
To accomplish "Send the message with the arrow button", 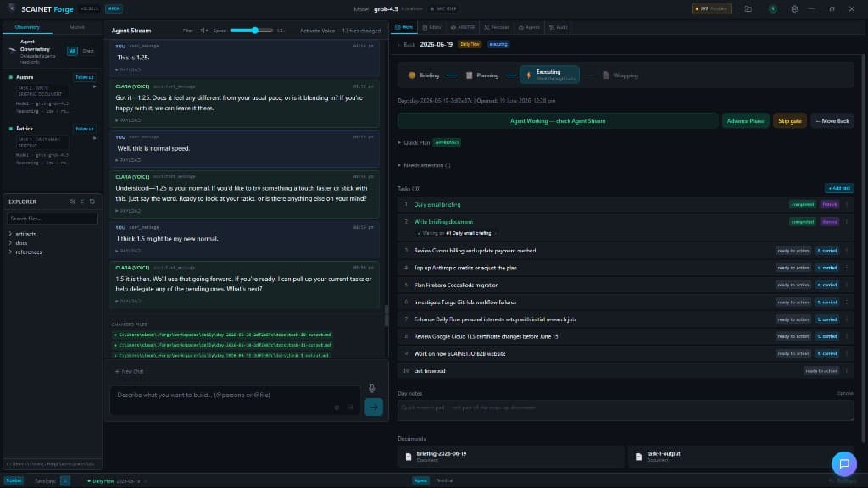I will 374,408.
